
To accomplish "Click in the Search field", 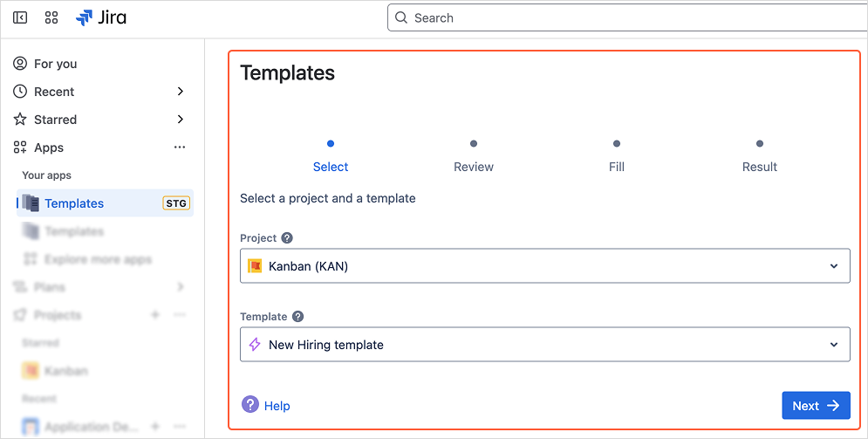I will 628,17.
